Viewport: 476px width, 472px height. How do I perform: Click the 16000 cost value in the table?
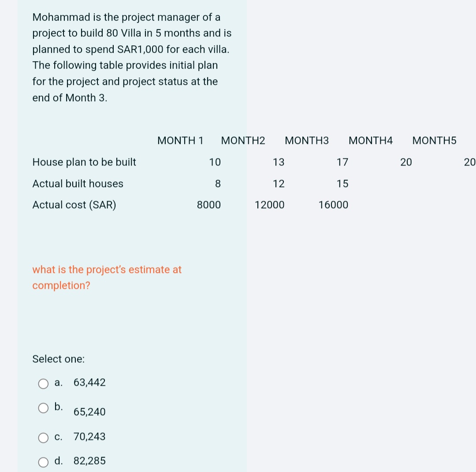point(333,205)
